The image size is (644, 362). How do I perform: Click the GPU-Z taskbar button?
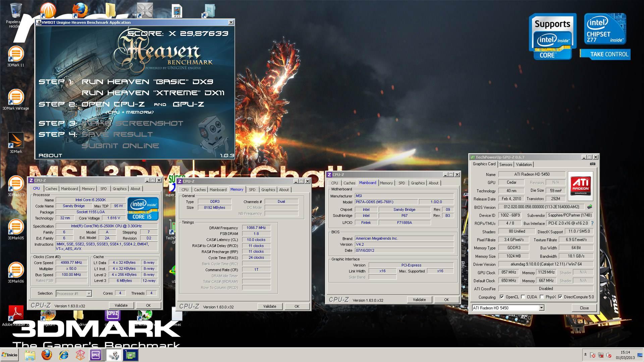130,355
